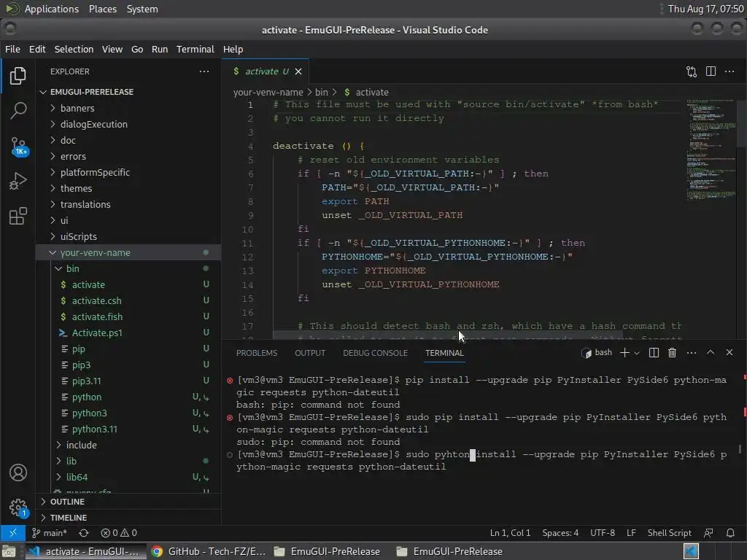This screenshot has height=560, width=747.
Task: Close the terminal panel
Action: [729, 352]
